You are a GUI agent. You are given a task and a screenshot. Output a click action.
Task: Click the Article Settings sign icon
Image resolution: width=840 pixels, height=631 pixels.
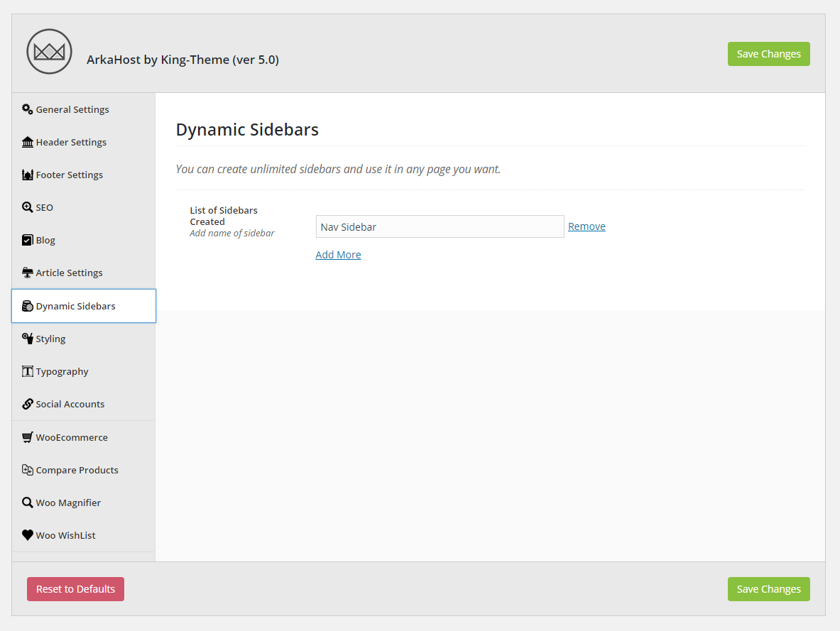pyautogui.click(x=27, y=273)
